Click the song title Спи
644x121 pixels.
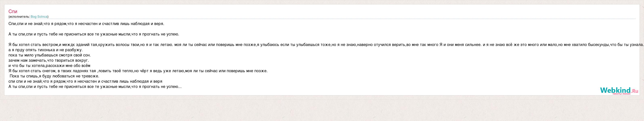pyautogui.click(x=13, y=11)
